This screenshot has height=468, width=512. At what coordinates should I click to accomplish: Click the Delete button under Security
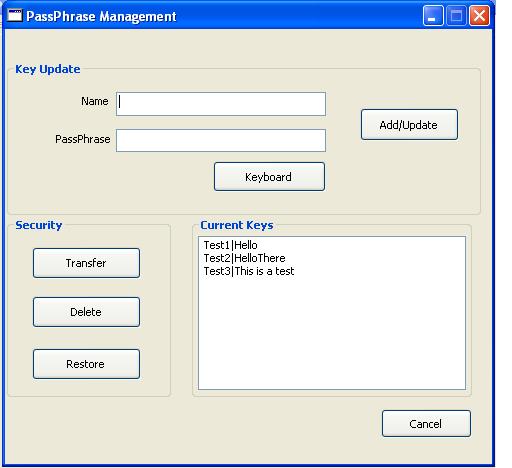pos(86,312)
